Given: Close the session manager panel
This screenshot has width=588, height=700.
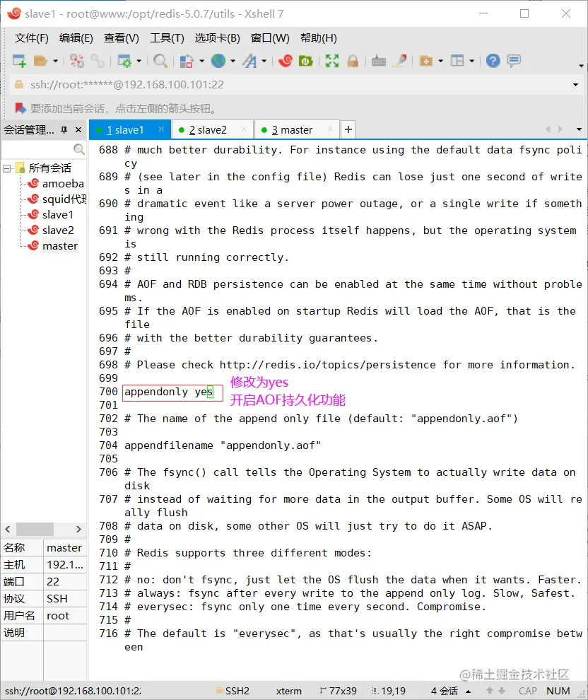Looking at the screenshot, I should 78,130.
